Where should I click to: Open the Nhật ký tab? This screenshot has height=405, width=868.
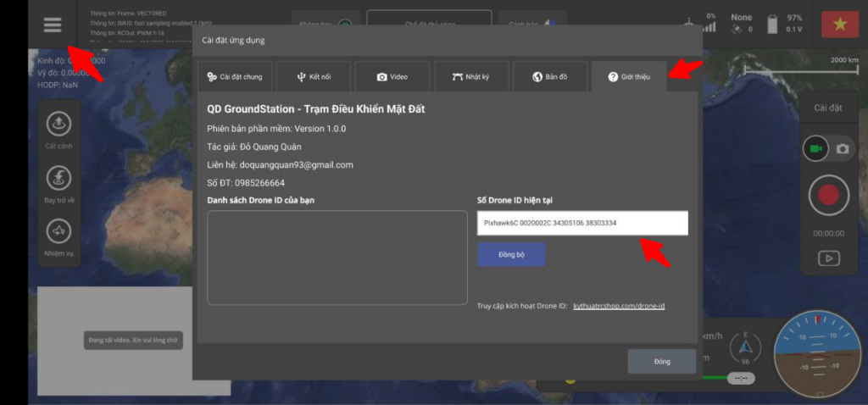(x=471, y=77)
